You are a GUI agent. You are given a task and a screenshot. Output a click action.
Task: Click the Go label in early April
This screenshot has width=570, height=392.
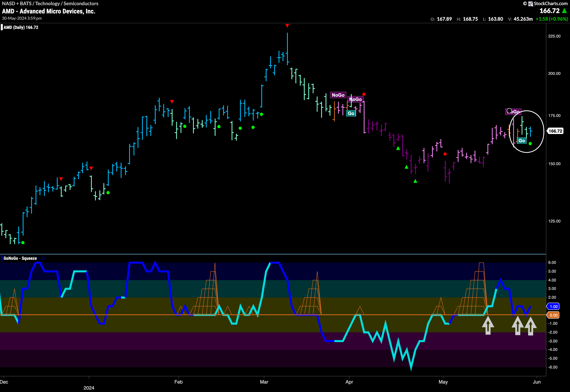[x=351, y=113]
